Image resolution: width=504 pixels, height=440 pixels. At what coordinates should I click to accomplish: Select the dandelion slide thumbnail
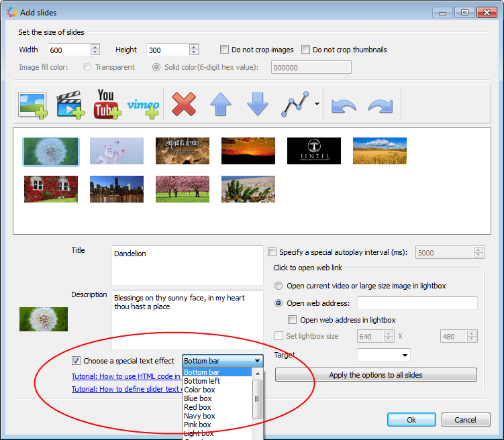point(51,152)
